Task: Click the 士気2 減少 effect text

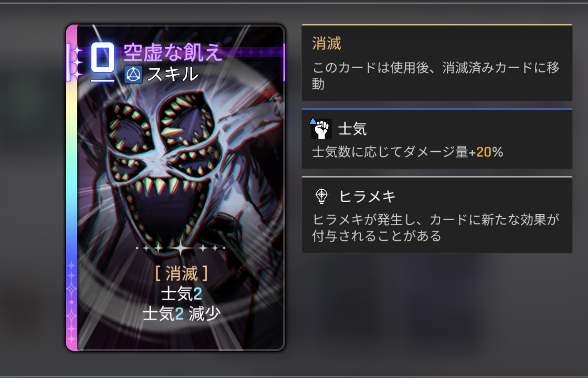Action: tap(181, 313)
